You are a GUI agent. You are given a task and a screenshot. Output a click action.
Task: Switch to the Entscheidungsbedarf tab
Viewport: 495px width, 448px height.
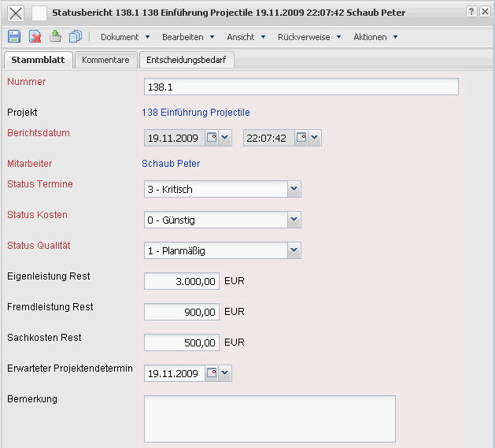pyautogui.click(x=187, y=60)
